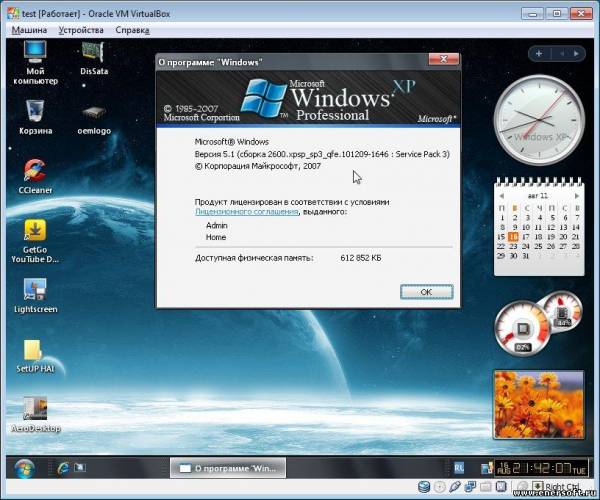Viewport: 600px width, 500px height.
Task: Minimize the VirtualBox window
Action: click(532, 14)
